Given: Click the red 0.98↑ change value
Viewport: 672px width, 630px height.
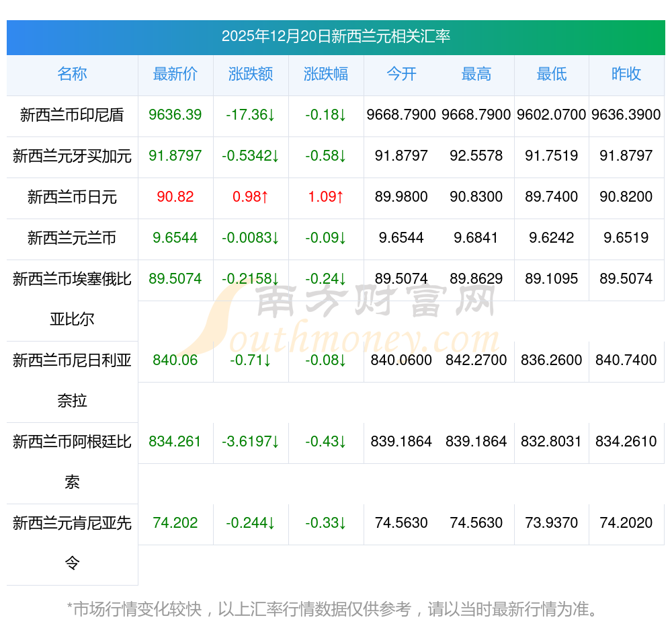Looking at the screenshot, I should click(251, 197).
